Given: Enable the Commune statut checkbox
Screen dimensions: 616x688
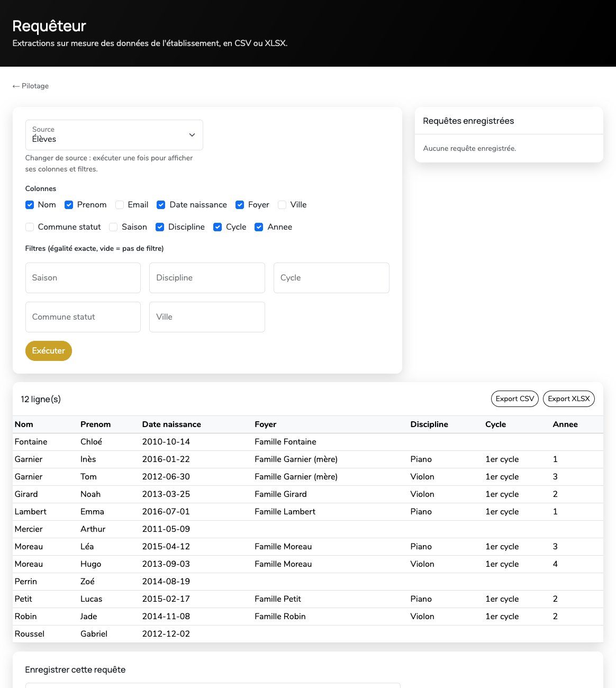Looking at the screenshot, I should (30, 227).
